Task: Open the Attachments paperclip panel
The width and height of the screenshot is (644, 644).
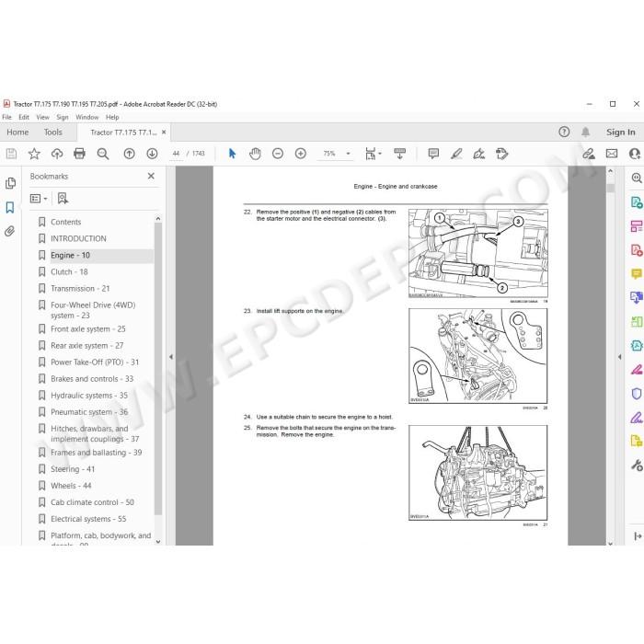Action: click(10, 231)
